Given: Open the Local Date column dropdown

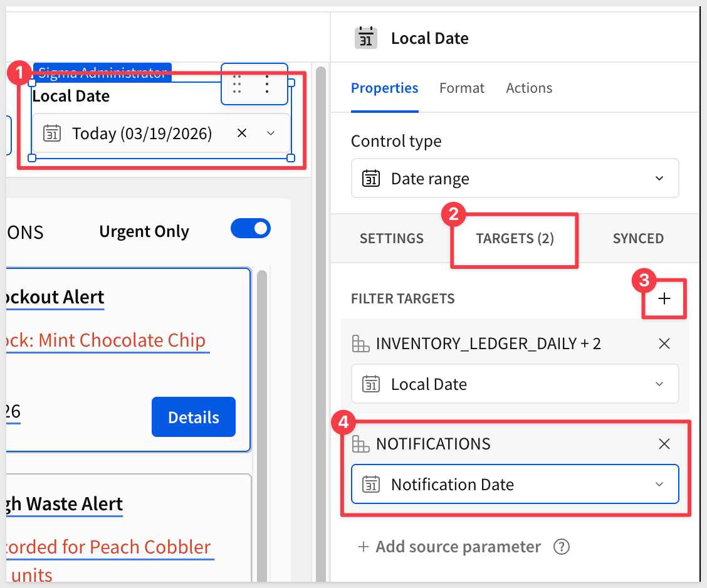Looking at the screenshot, I should (x=515, y=384).
